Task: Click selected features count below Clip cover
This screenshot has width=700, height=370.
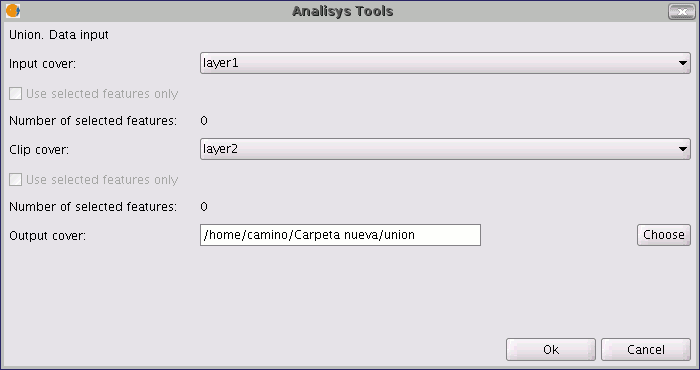Action: click(x=204, y=207)
